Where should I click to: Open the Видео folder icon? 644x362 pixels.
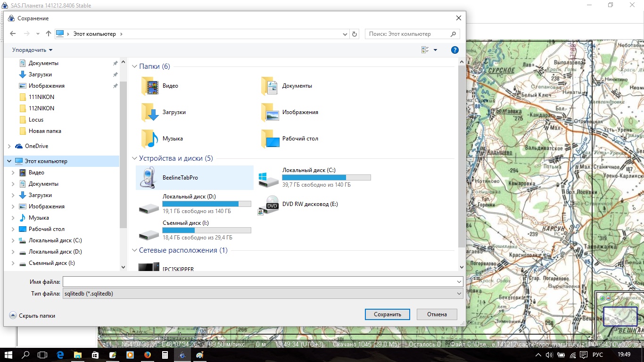click(x=150, y=86)
